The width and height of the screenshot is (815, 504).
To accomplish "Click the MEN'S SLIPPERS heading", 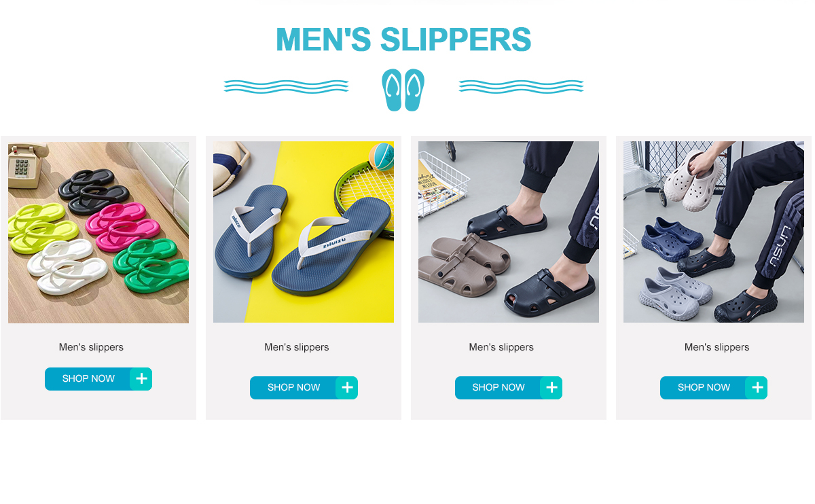I will (x=403, y=39).
